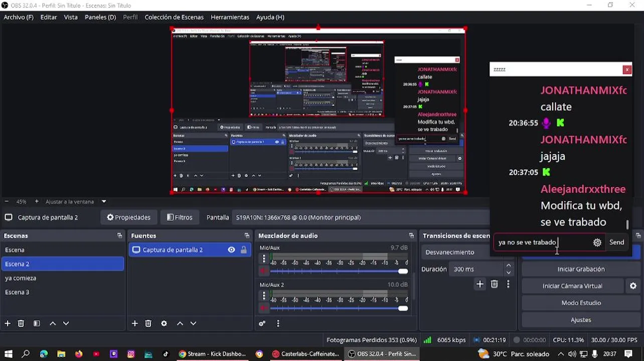Image resolution: width=644 pixels, height=361 pixels.
Task: Click Iniciar Cámara Virtual
Action: click(x=572, y=286)
